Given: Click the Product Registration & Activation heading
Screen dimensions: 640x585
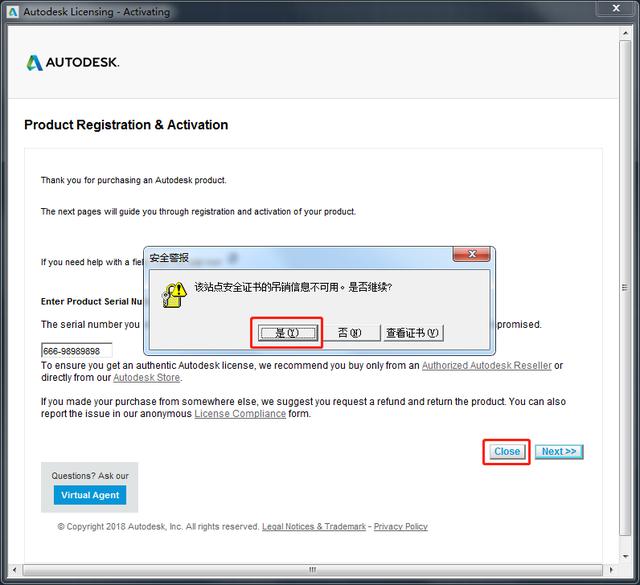Looking at the screenshot, I should 126,125.
